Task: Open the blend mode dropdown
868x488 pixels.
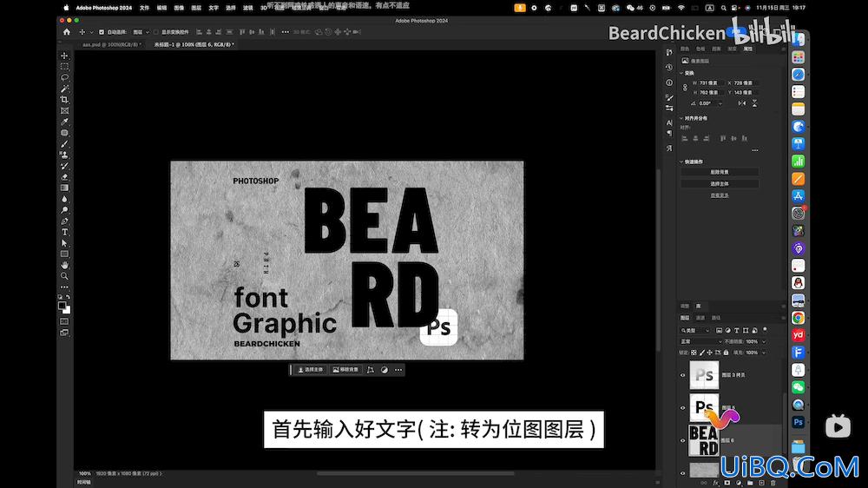Action: 700,342
